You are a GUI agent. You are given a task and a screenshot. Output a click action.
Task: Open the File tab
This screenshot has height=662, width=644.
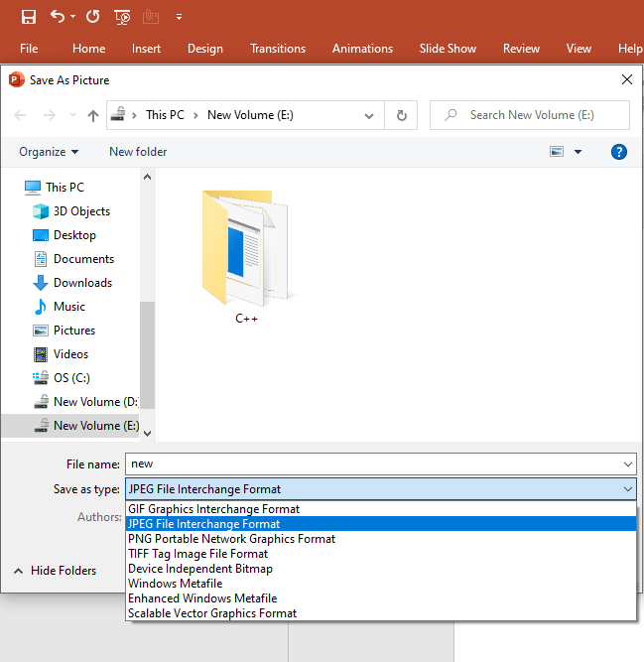click(29, 49)
